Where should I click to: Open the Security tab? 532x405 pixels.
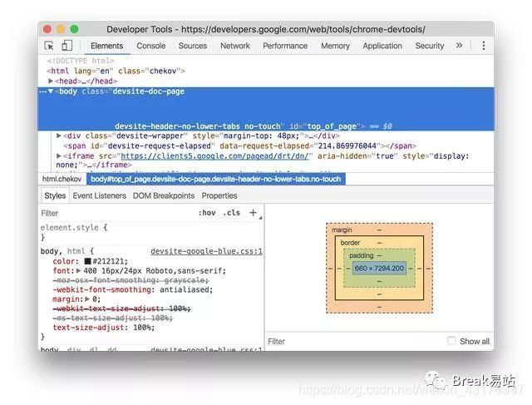point(430,46)
